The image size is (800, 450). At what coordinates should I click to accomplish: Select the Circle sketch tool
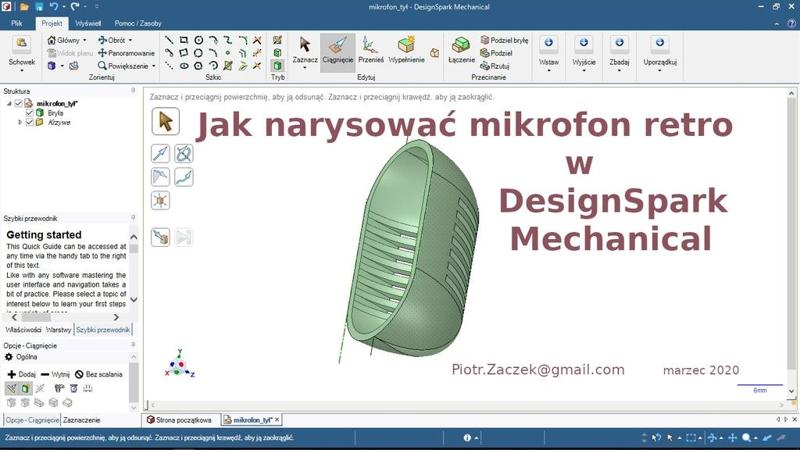(x=198, y=40)
